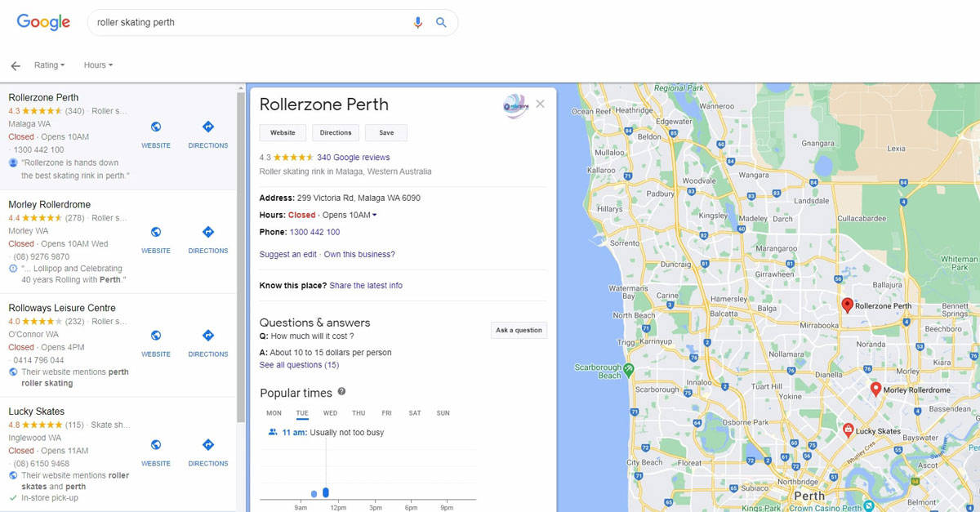The height and width of the screenshot is (512, 980).
Task: Click Own this business link
Action: pos(359,254)
